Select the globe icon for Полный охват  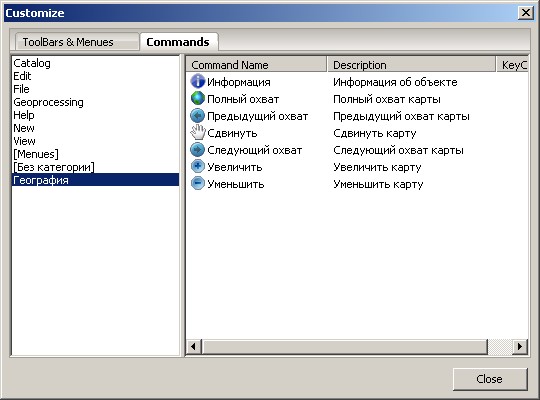point(198,99)
